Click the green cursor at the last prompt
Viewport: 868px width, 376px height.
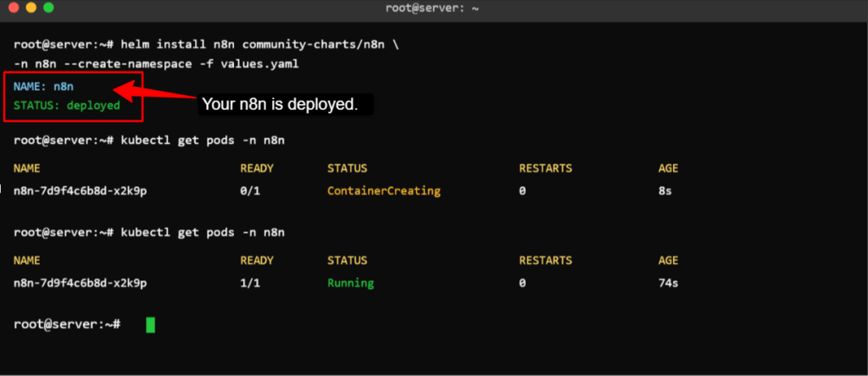[151, 324]
